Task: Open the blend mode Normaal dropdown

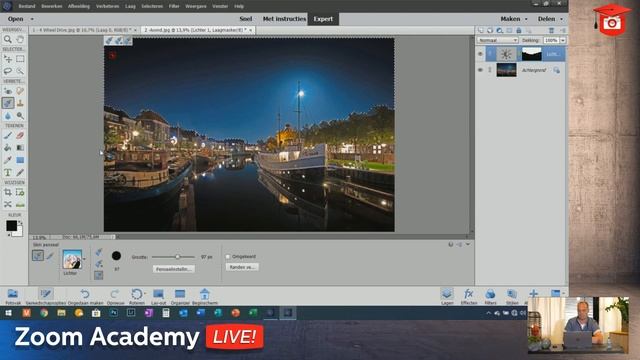Action: [497, 40]
